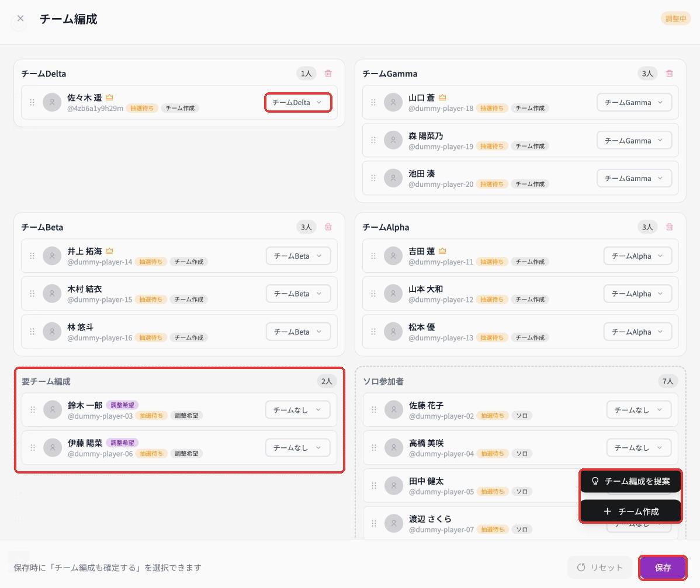The height and width of the screenshot is (588, 700).
Task: Open team dropdown for 山口 蒼
Action: click(x=634, y=103)
